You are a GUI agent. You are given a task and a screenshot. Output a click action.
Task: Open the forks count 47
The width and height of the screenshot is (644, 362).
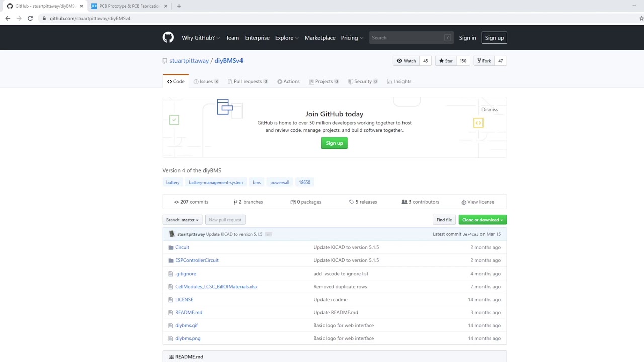click(x=501, y=61)
